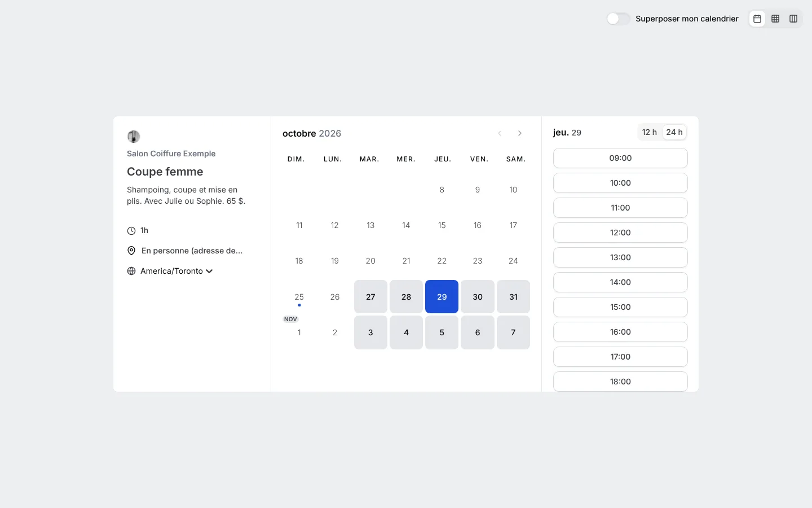
Task: Book the 16:00 time slot
Action: (x=620, y=332)
